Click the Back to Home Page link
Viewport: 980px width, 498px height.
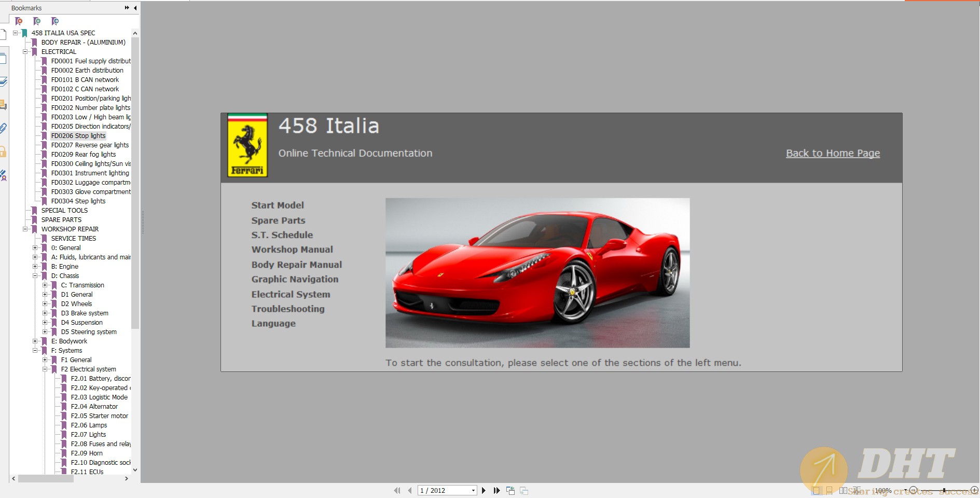pos(833,153)
